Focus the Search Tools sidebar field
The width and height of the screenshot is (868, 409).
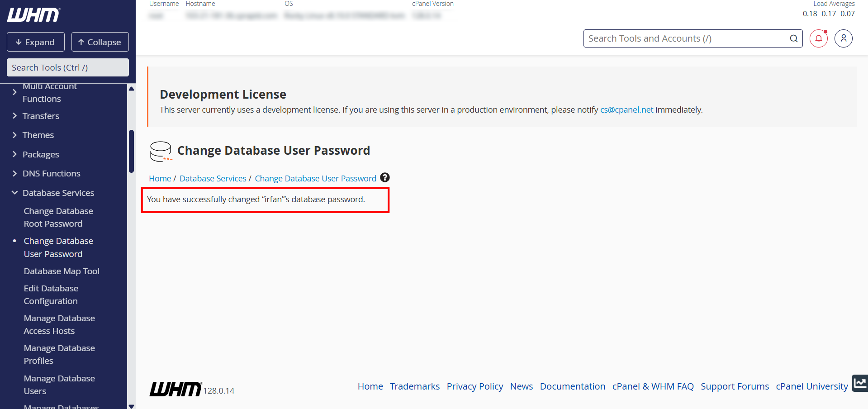[68, 67]
